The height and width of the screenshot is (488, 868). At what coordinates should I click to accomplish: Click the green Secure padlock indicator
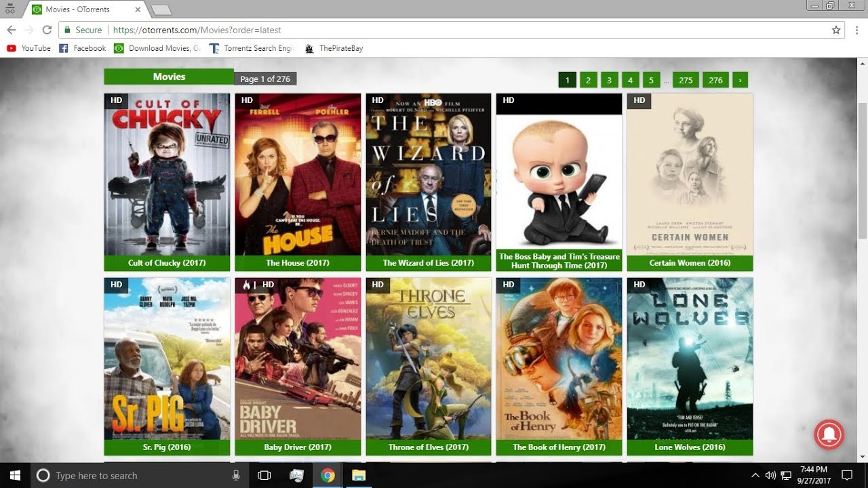(83, 30)
